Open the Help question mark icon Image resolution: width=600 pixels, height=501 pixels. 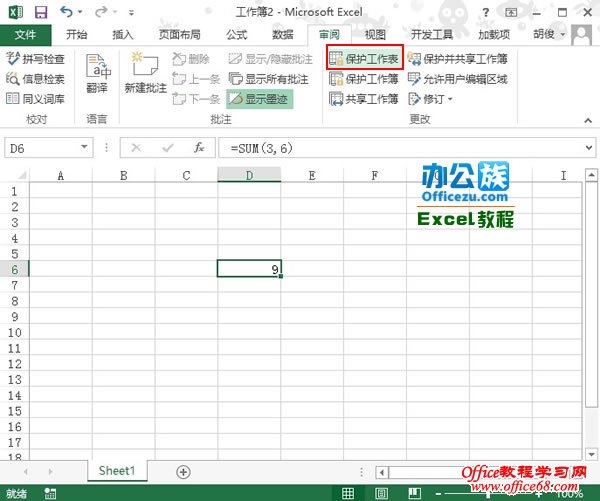pyautogui.click(x=486, y=13)
